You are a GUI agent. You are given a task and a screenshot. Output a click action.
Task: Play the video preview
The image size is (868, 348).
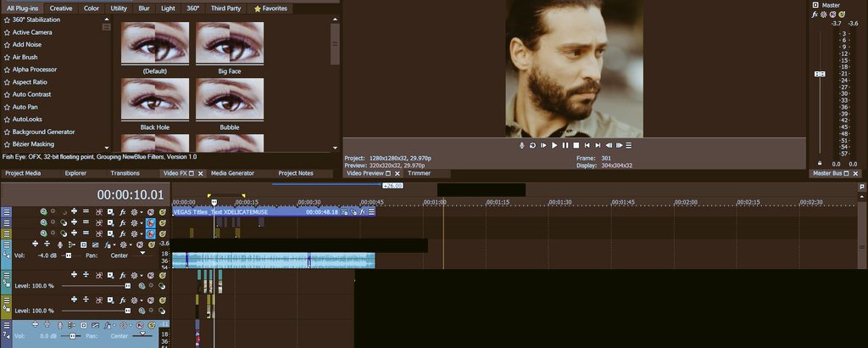554,145
